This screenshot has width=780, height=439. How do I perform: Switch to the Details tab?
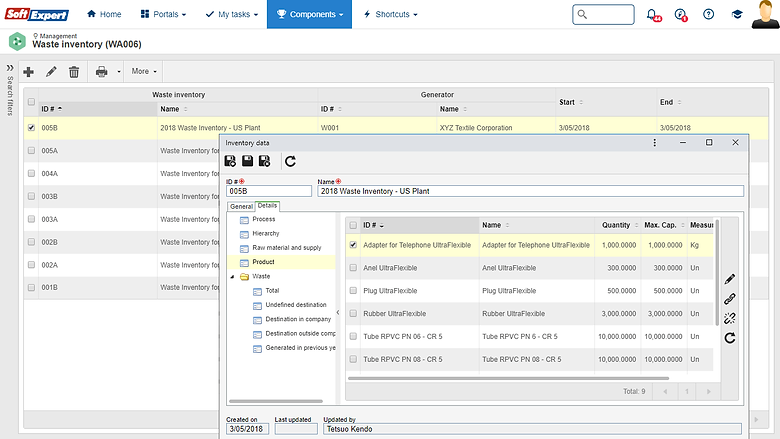coord(267,205)
